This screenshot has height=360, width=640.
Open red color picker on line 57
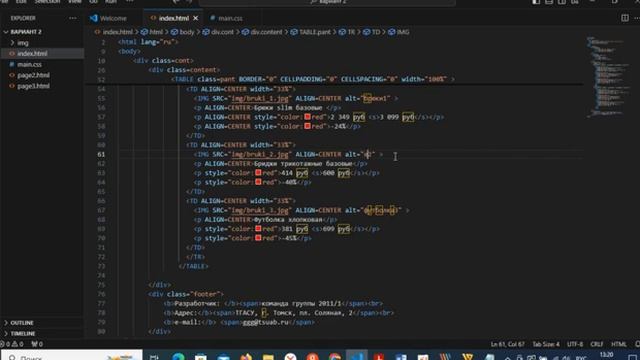[307, 117]
